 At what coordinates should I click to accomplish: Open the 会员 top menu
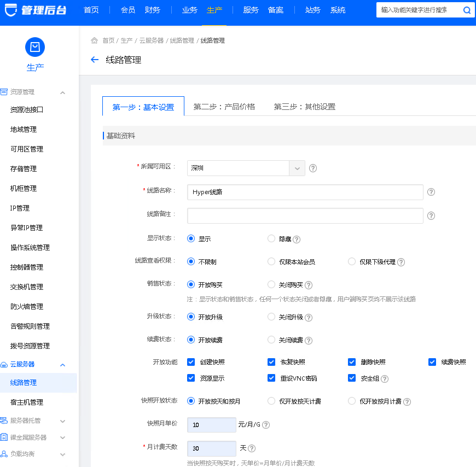[x=128, y=10]
